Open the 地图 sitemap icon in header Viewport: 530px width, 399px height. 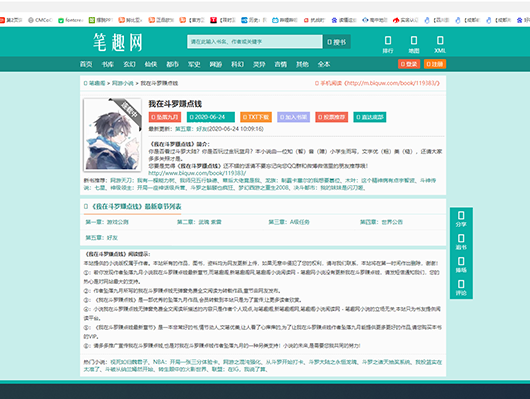coord(414,45)
